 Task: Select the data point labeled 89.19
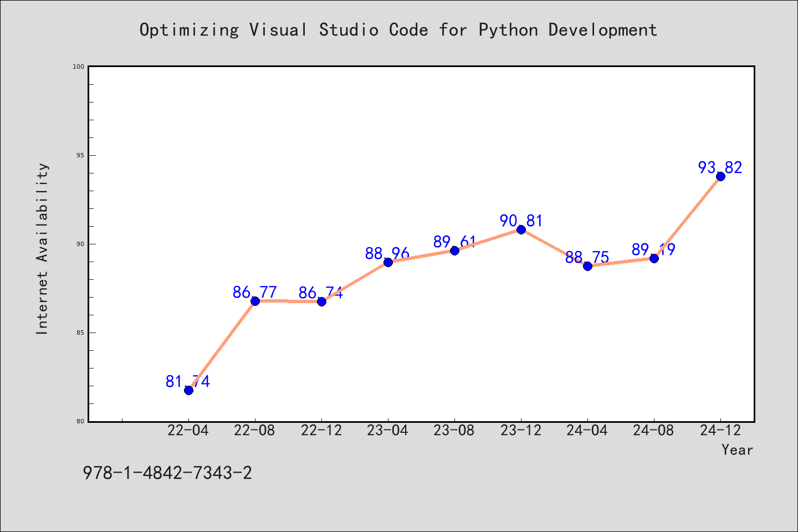point(654,258)
